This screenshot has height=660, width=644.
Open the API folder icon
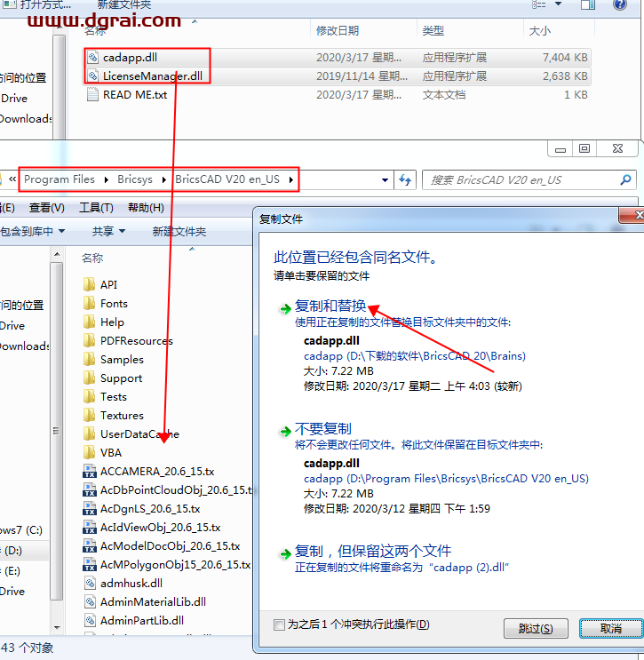(x=89, y=284)
